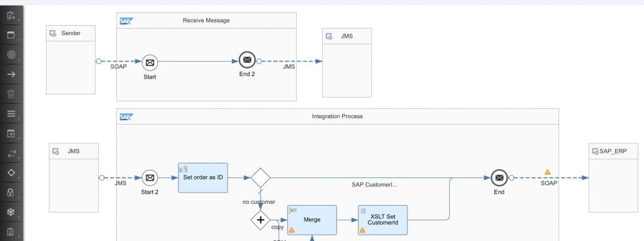Open the Call palette icon

[11, 133]
